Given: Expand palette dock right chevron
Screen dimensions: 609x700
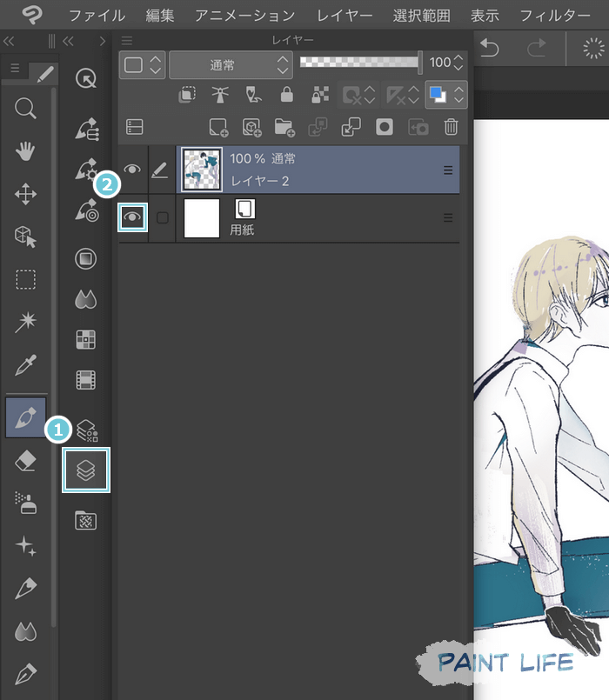Looking at the screenshot, I should [103, 42].
